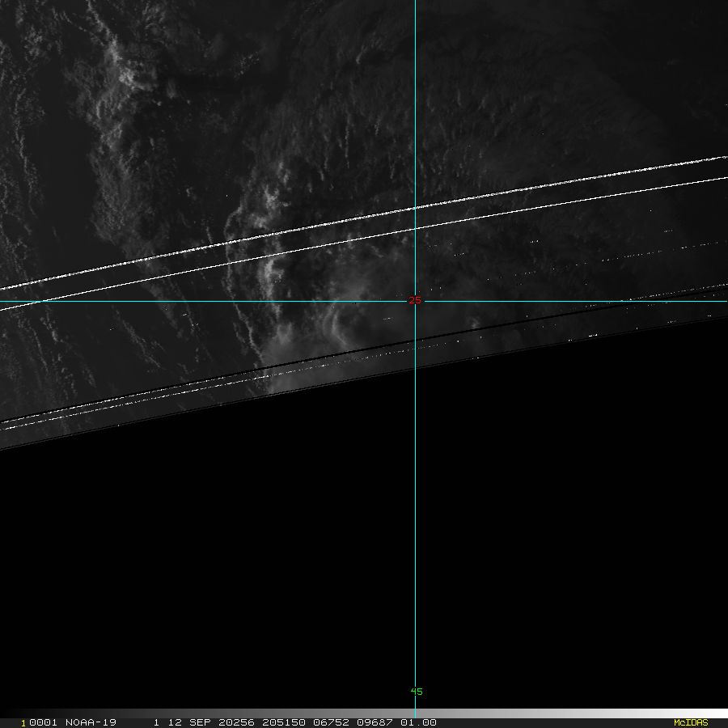Click the 09687 element coordinate value
Image resolution: width=728 pixels, height=728 pixels.
tap(376, 722)
